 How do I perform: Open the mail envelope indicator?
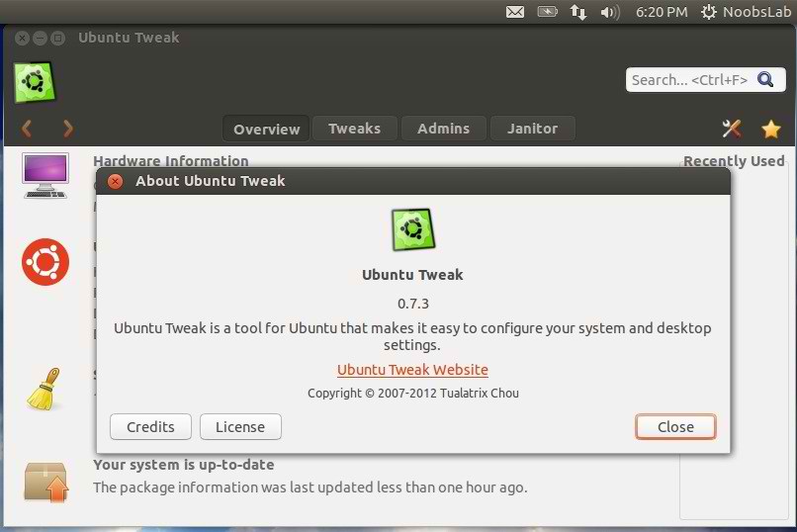coord(515,11)
